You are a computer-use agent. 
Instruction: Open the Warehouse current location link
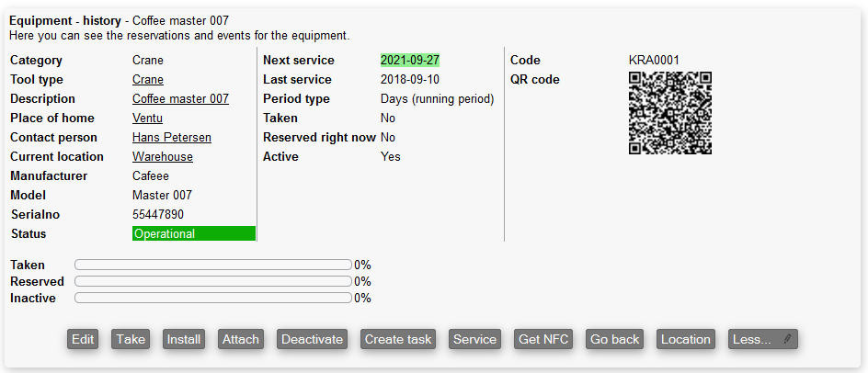(163, 157)
